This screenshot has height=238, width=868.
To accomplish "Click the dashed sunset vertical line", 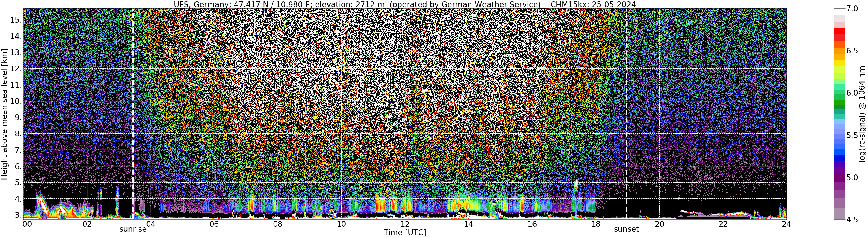I will click(626, 114).
